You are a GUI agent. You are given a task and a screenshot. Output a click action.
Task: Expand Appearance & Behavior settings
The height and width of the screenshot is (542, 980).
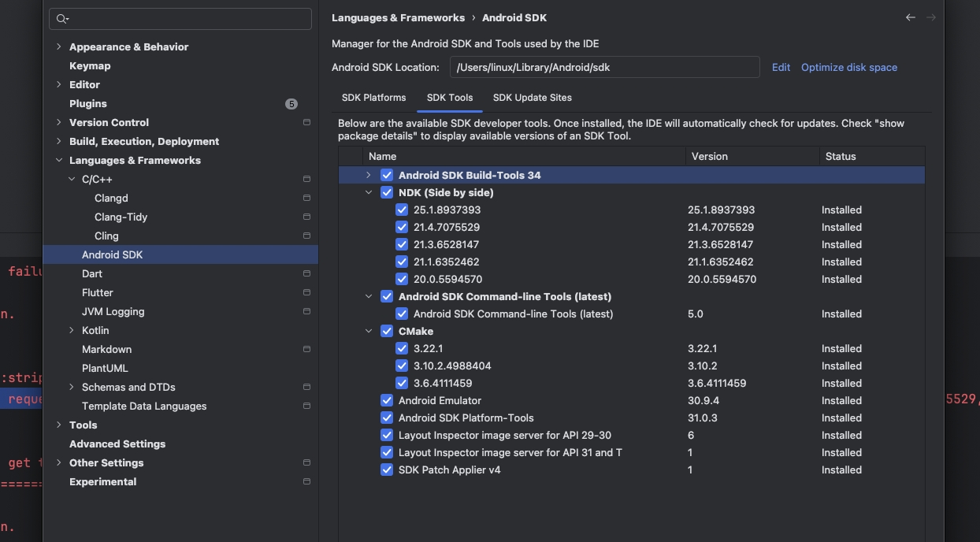pyautogui.click(x=58, y=47)
